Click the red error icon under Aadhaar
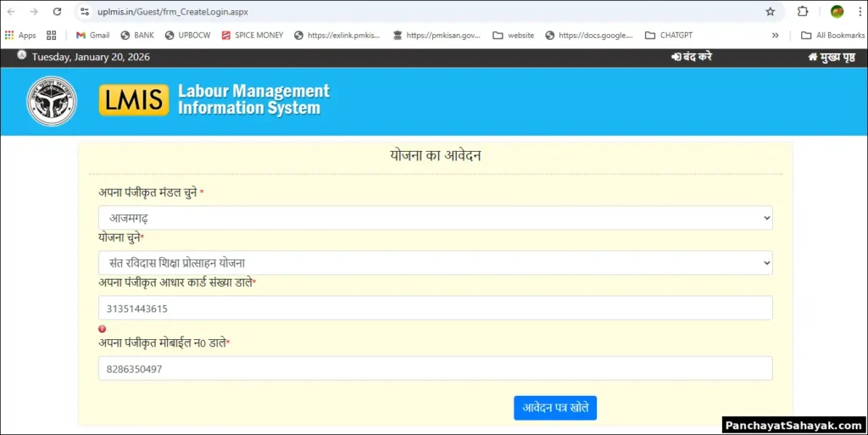The image size is (868, 435). (102, 329)
